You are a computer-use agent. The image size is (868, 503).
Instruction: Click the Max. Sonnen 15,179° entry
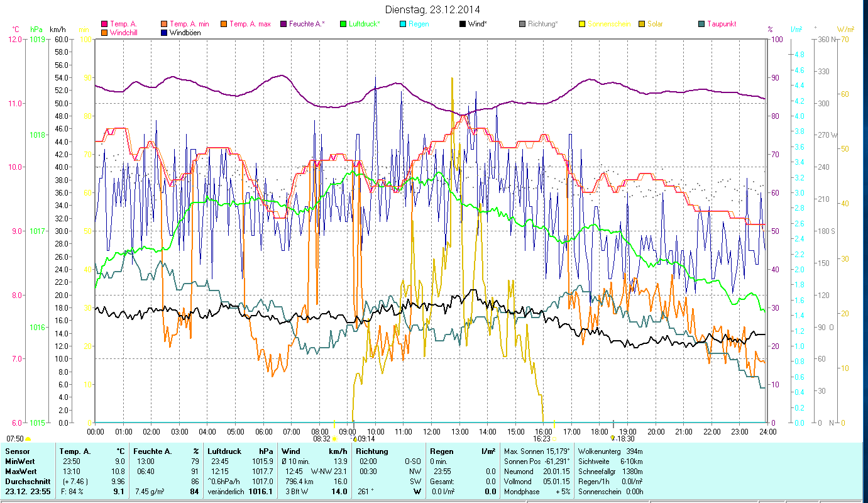coord(537,451)
